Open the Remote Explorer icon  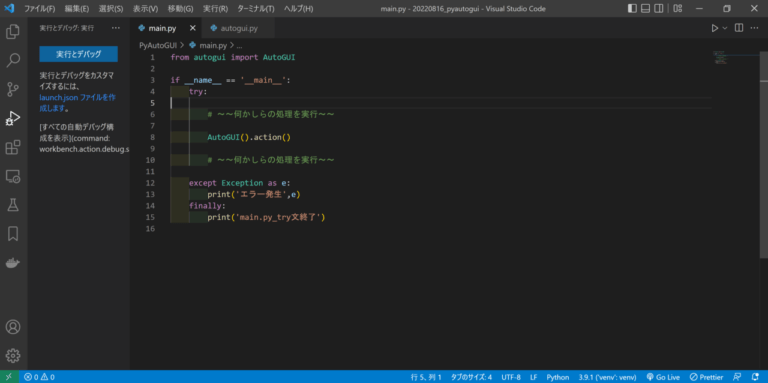13,176
